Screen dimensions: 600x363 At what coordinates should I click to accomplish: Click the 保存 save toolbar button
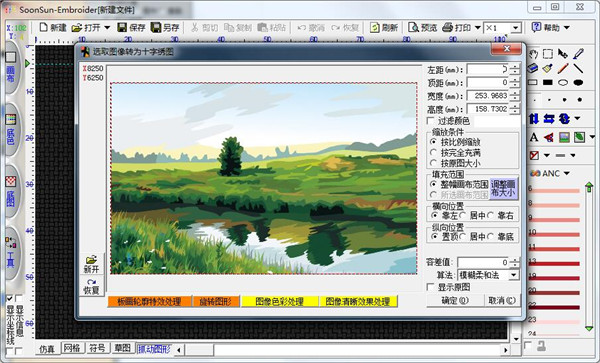point(132,28)
